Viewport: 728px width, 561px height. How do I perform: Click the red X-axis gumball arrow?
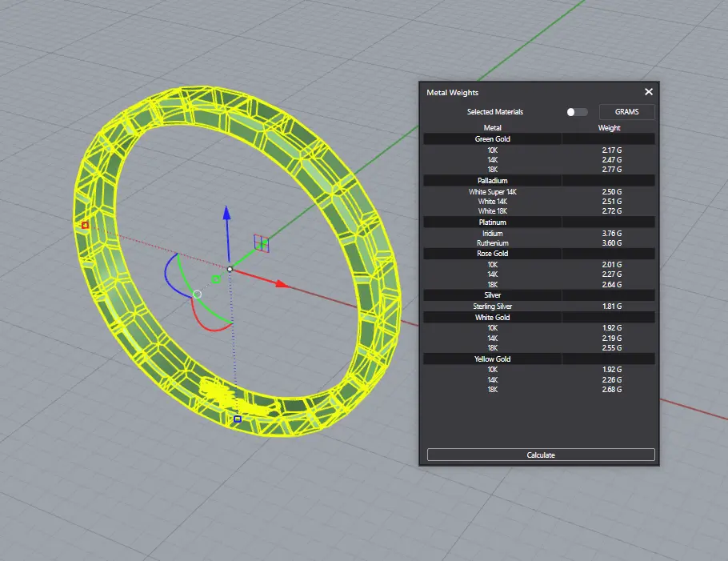pyautogui.click(x=282, y=283)
